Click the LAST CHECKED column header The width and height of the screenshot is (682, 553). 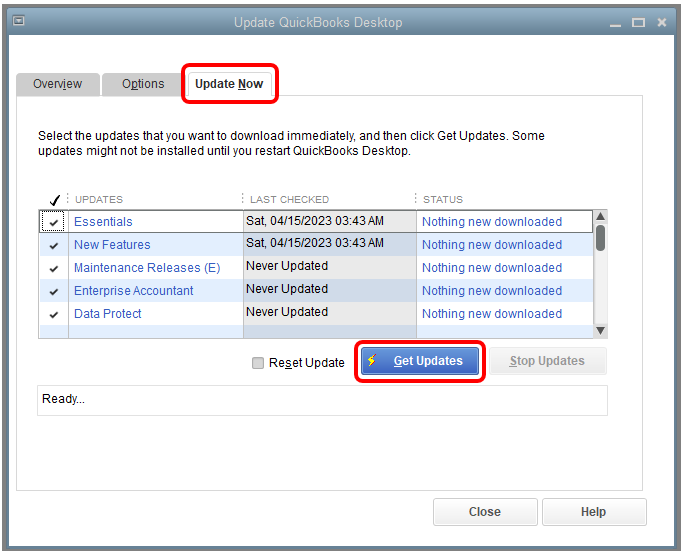(289, 200)
